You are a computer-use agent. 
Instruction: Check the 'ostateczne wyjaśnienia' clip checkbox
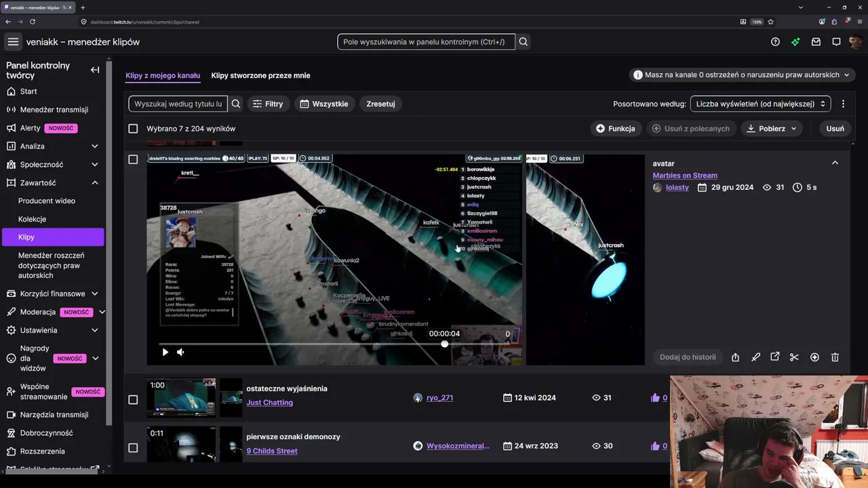[x=133, y=400]
